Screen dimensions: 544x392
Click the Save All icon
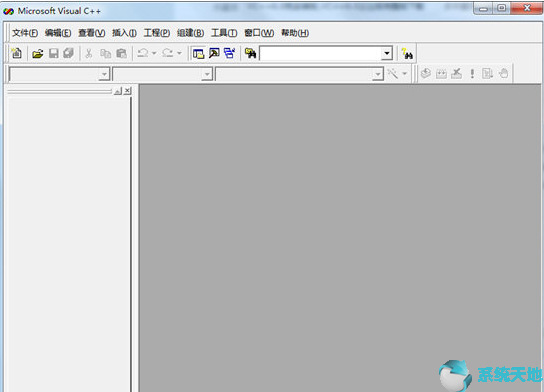pyautogui.click(x=68, y=53)
